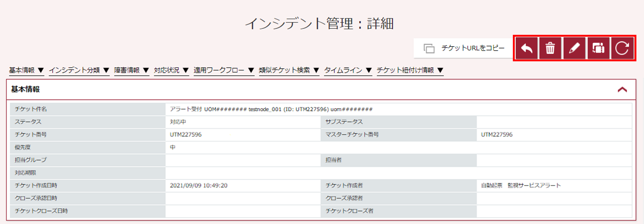Screen dimensions: 644x224
Task: Click the ステータス label cell
Action: click(88, 122)
